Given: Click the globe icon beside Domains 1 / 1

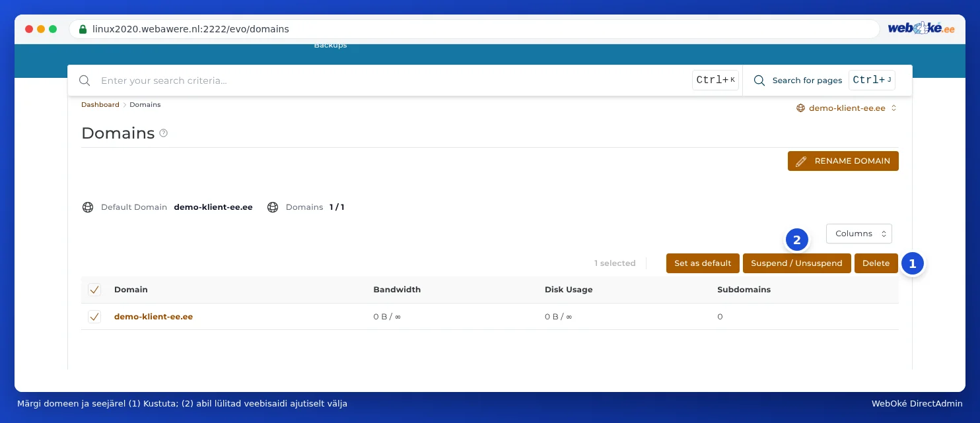Looking at the screenshot, I should [273, 207].
